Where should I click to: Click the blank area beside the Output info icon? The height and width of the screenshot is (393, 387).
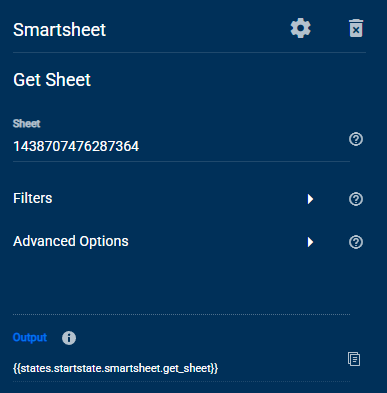(x=207, y=338)
